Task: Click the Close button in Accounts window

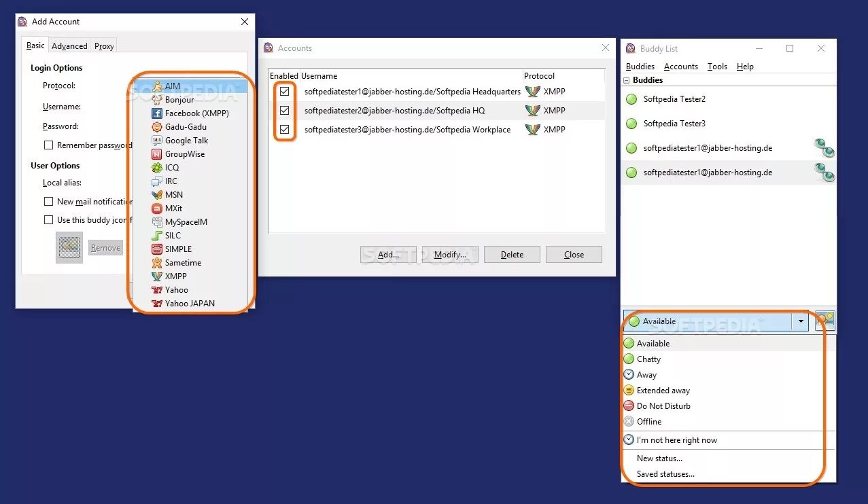Action: 574,255
